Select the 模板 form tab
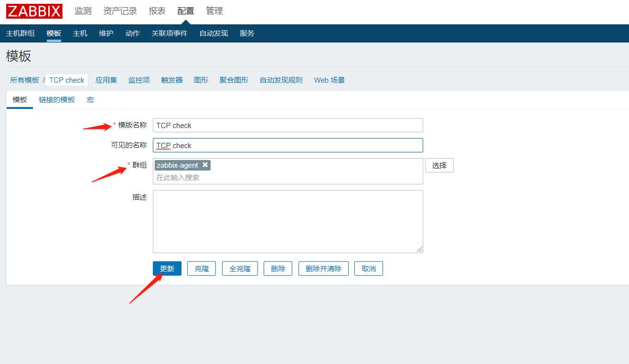This screenshot has height=364, width=629. [x=20, y=100]
